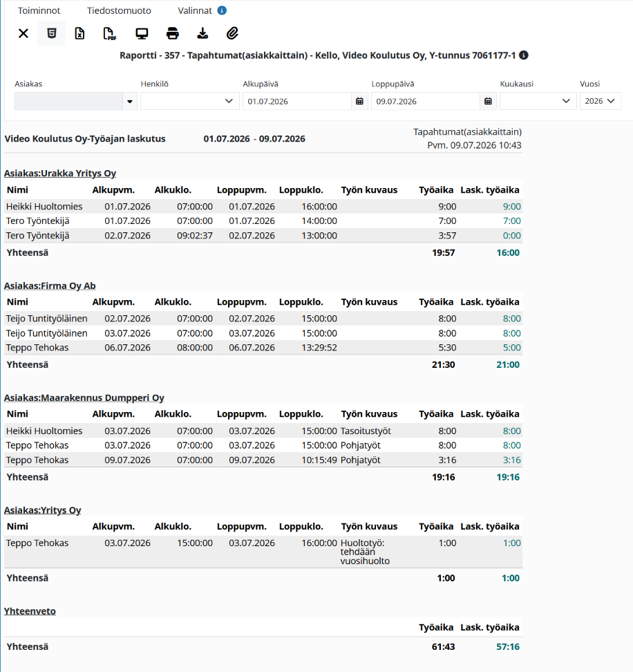
Task: Expand the Asiakas dropdown arrow
Action: (130, 102)
